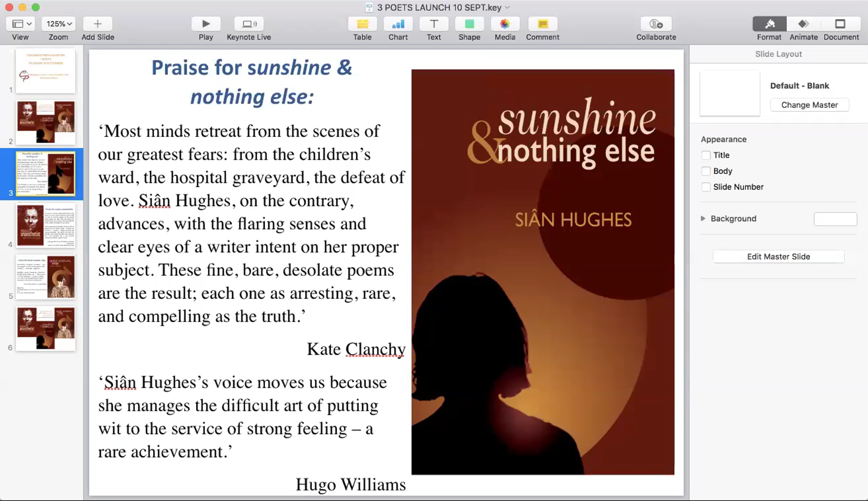Screen dimensions: 868x501
Task: Start a Keynote Live session
Action: point(249,24)
